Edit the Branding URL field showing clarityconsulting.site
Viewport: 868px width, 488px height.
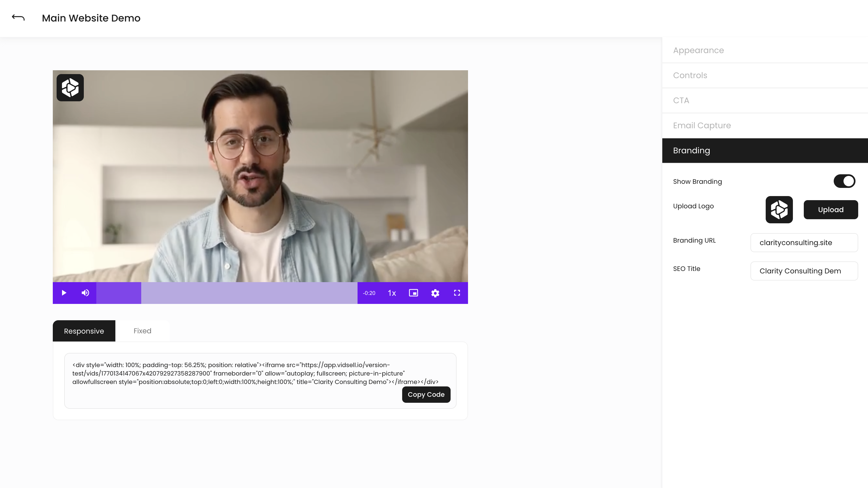804,242
